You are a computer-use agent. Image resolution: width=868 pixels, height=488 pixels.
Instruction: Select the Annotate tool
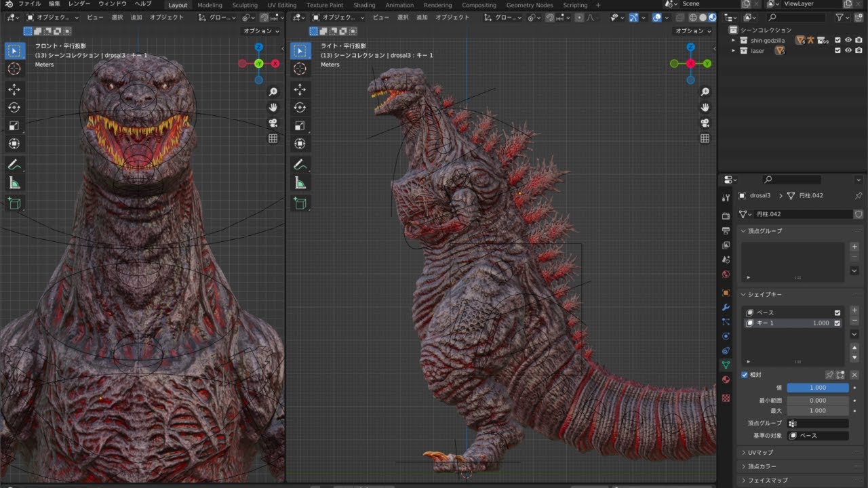coord(15,163)
